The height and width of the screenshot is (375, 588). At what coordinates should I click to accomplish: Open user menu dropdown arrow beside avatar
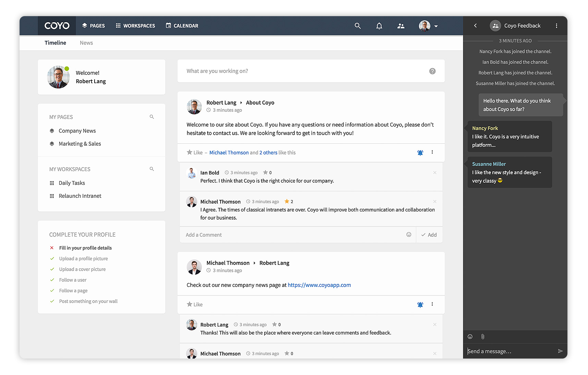pos(436,26)
